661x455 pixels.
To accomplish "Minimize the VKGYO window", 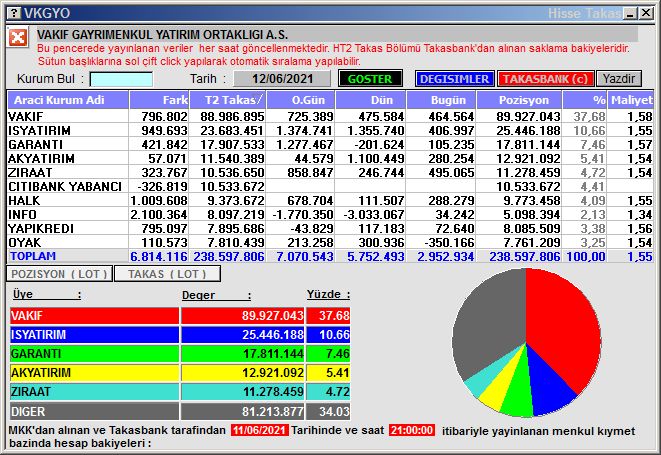I will tap(631, 13).
